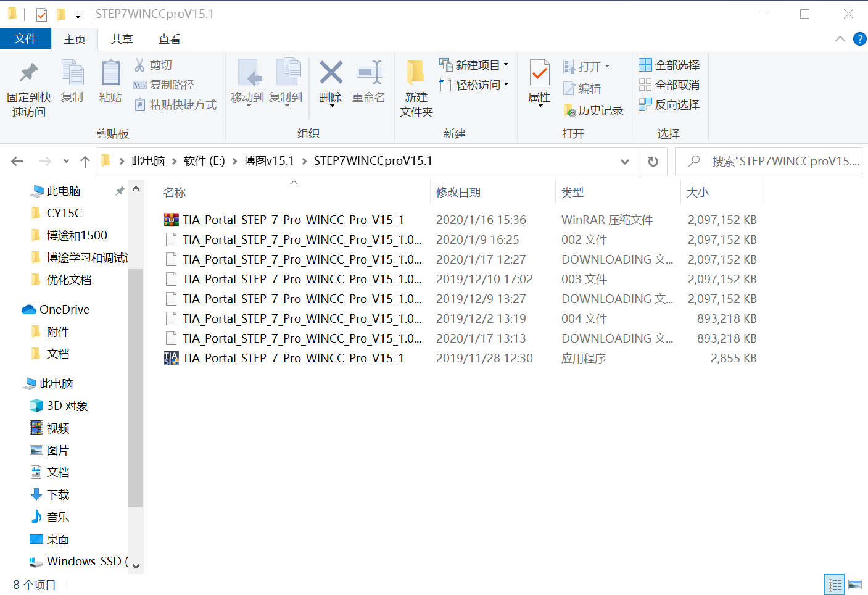Open the 音乐 music folder
Viewport: 868px width, 595px height.
58,517
